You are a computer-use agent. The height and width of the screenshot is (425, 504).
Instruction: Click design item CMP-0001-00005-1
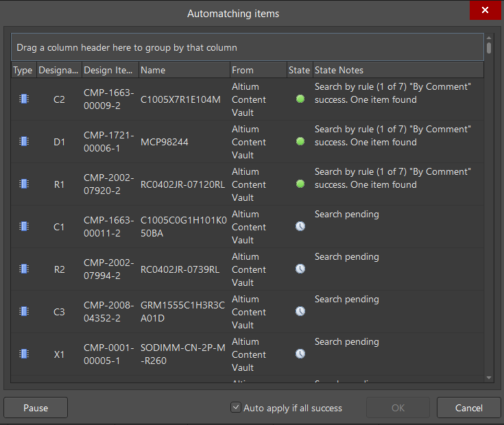[108, 354]
